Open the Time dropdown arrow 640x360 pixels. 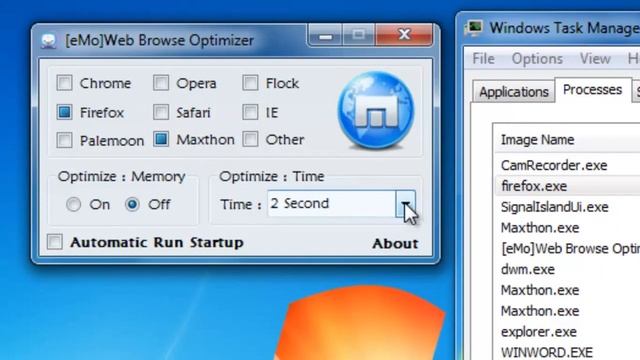[x=405, y=203]
